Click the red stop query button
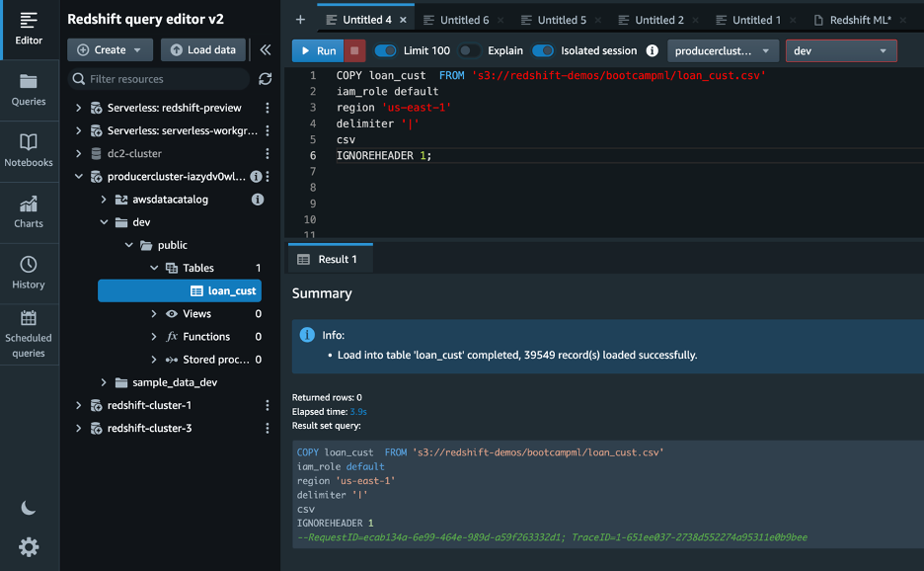This screenshot has height=571, width=924. (x=355, y=50)
